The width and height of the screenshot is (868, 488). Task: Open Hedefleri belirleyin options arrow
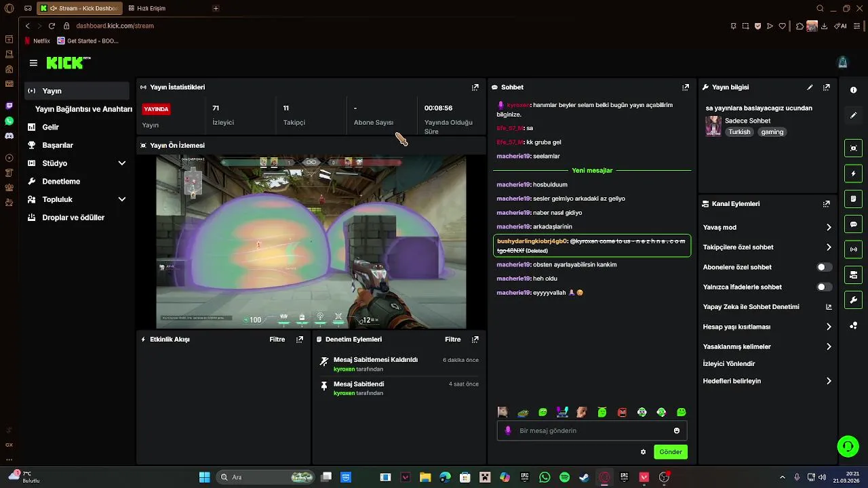tap(829, 381)
